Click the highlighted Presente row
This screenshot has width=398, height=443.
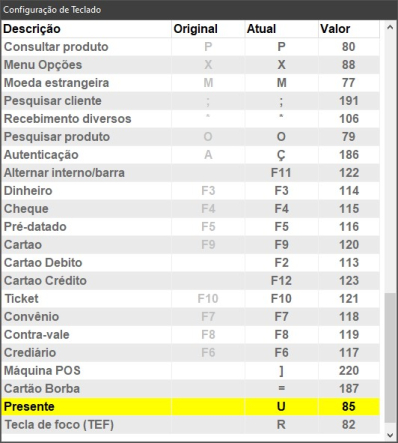190,407
